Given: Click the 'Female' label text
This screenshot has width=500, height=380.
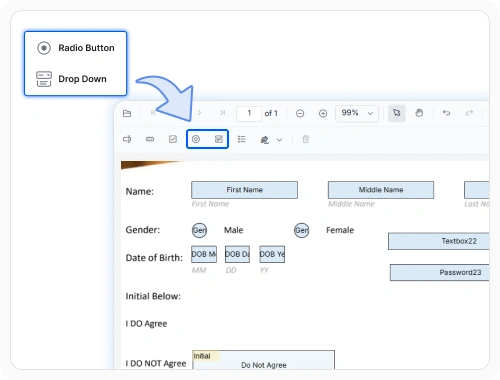Looking at the screenshot, I should click(340, 230).
